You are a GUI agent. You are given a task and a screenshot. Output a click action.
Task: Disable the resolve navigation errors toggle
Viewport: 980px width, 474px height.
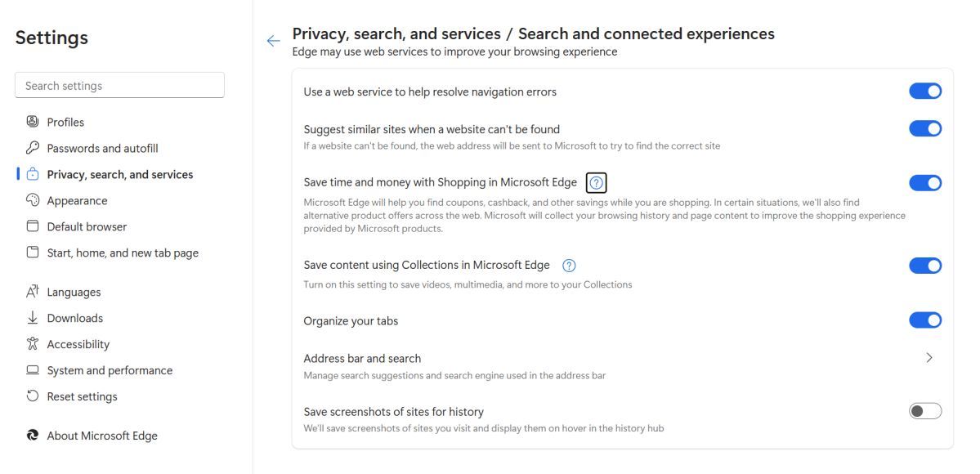click(925, 92)
